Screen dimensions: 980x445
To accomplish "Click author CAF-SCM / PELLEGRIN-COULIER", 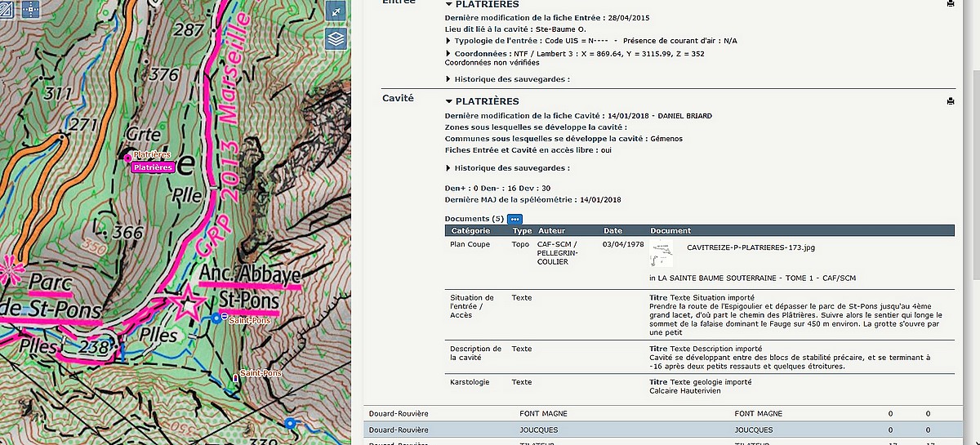I will pos(558,253).
